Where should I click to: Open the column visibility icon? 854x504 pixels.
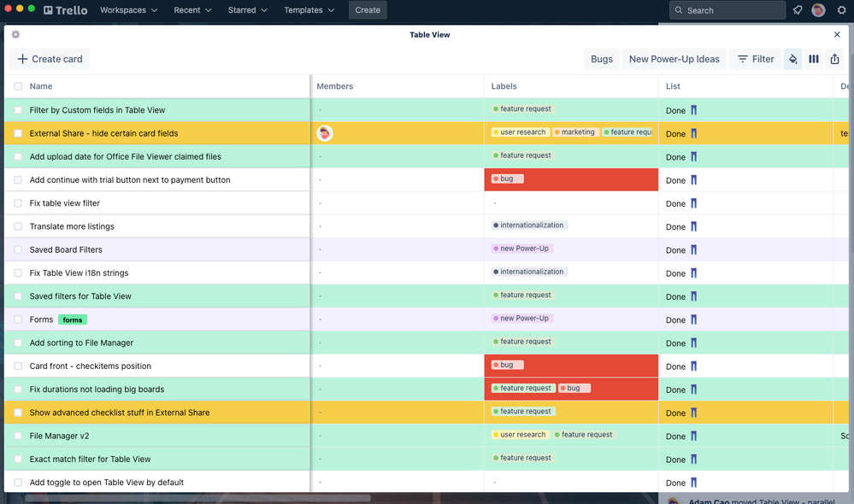813,59
